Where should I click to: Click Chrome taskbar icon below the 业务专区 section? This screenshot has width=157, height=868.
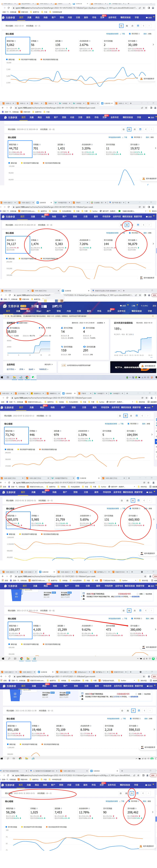point(27,377)
